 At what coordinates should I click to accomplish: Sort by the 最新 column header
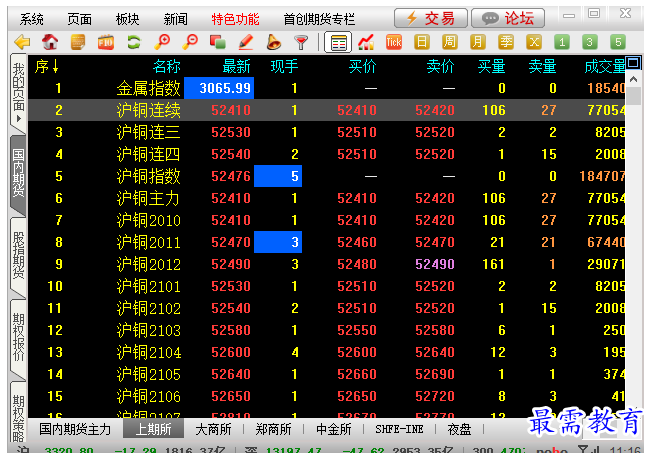coord(236,66)
